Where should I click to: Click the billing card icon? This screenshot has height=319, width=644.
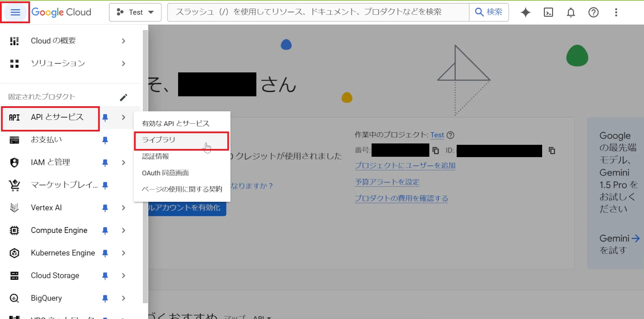pos(14,140)
